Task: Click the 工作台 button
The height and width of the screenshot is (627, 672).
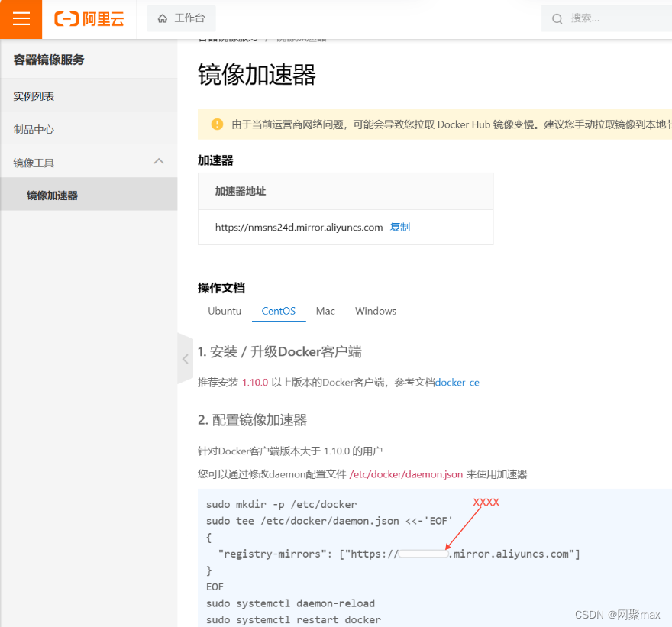Action: pos(181,18)
